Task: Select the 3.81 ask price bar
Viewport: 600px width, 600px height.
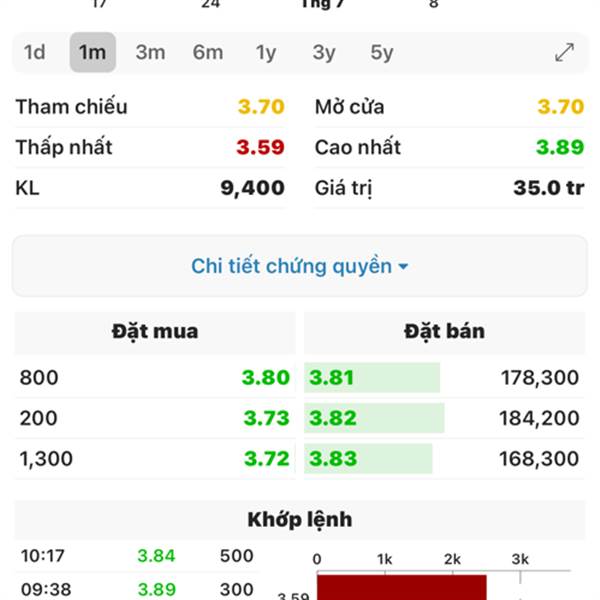Action: pyautogui.click(x=372, y=378)
